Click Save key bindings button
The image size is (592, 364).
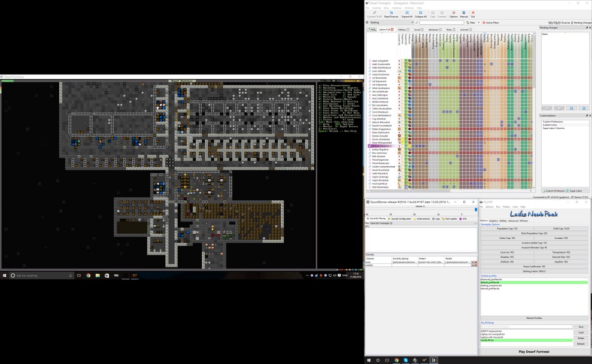tap(581, 327)
